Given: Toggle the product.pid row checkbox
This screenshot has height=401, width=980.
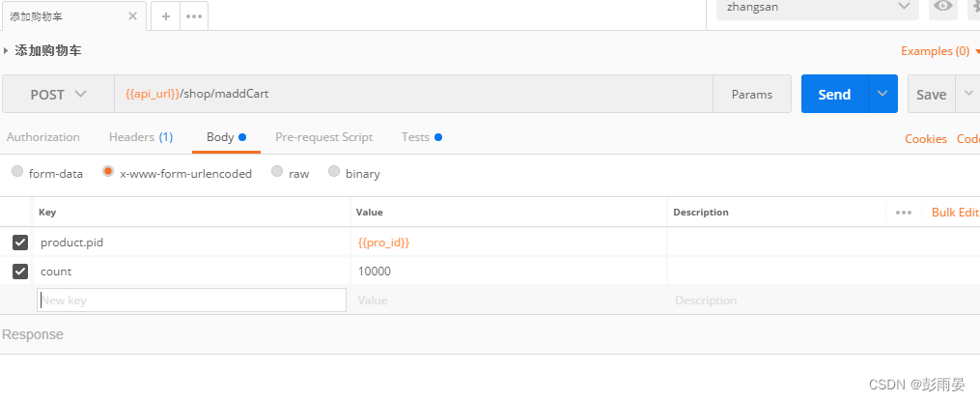Looking at the screenshot, I should pos(19,243).
